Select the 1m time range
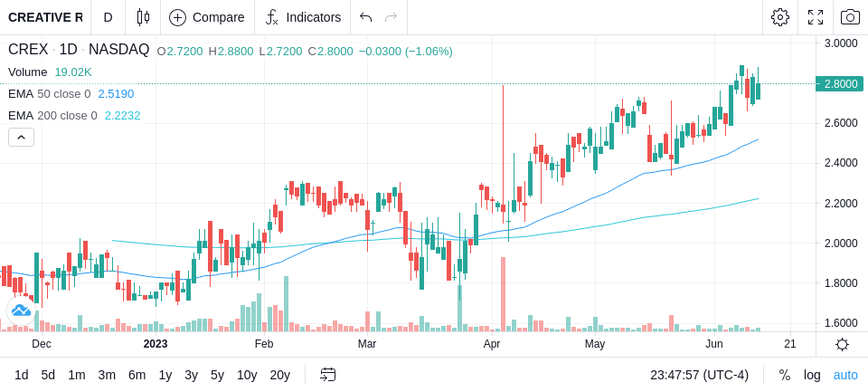The height and width of the screenshot is (392, 868). point(76,375)
